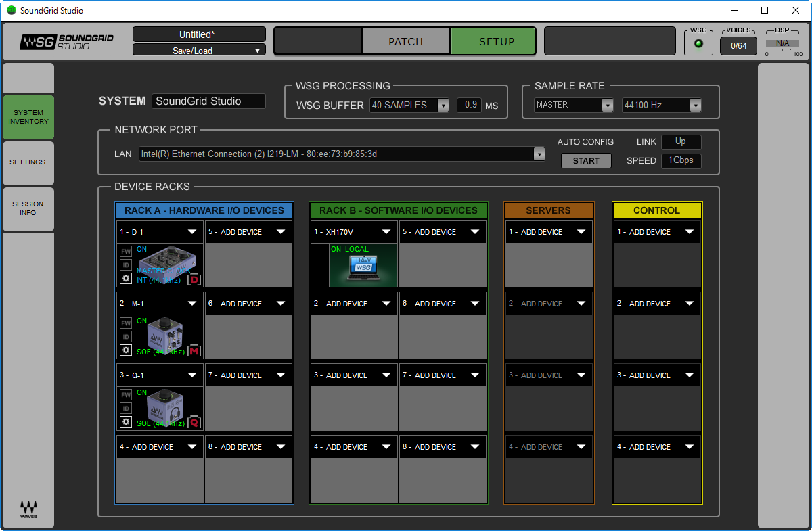Open the Settings side tab
812x531 pixels.
coord(28,162)
